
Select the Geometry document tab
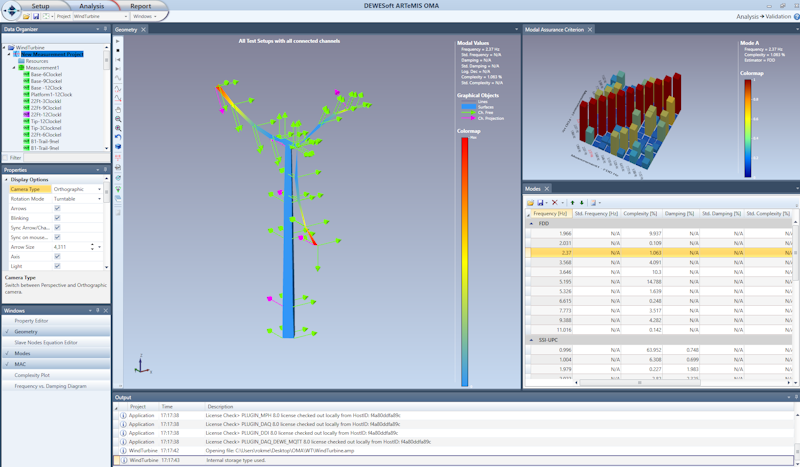click(x=126, y=30)
